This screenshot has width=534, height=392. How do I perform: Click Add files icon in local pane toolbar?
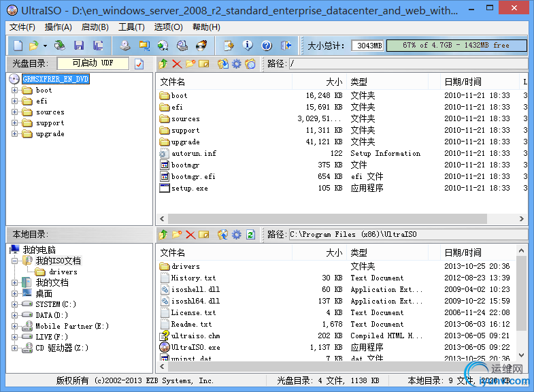(222, 235)
